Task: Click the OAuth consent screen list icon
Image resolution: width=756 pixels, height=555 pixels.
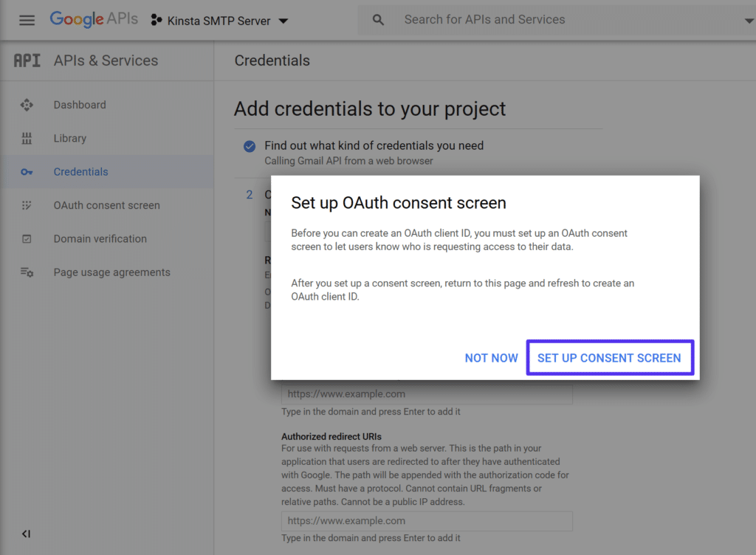Action: pyautogui.click(x=27, y=205)
